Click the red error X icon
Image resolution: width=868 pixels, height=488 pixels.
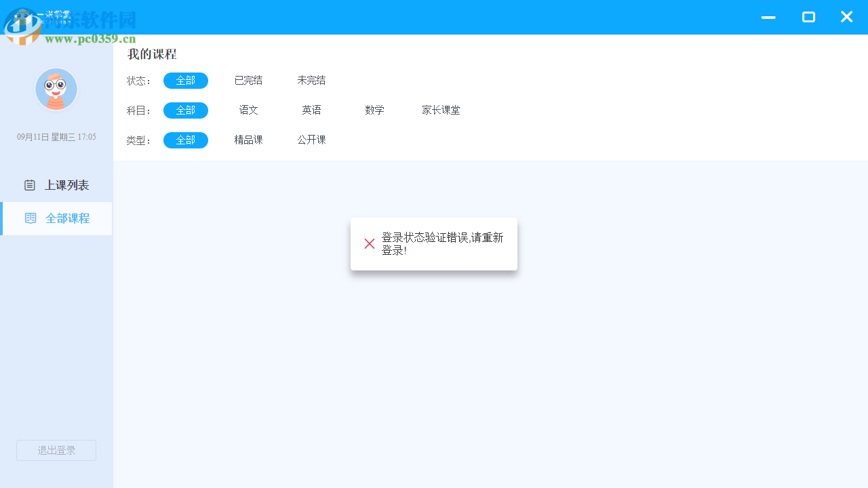coord(370,243)
